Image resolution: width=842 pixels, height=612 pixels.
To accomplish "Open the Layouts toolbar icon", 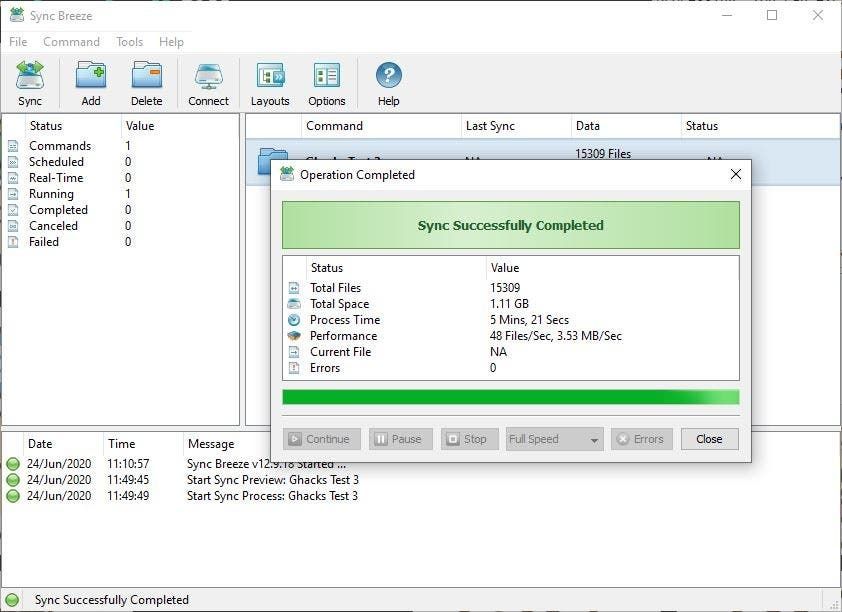I will tap(270, 75).
